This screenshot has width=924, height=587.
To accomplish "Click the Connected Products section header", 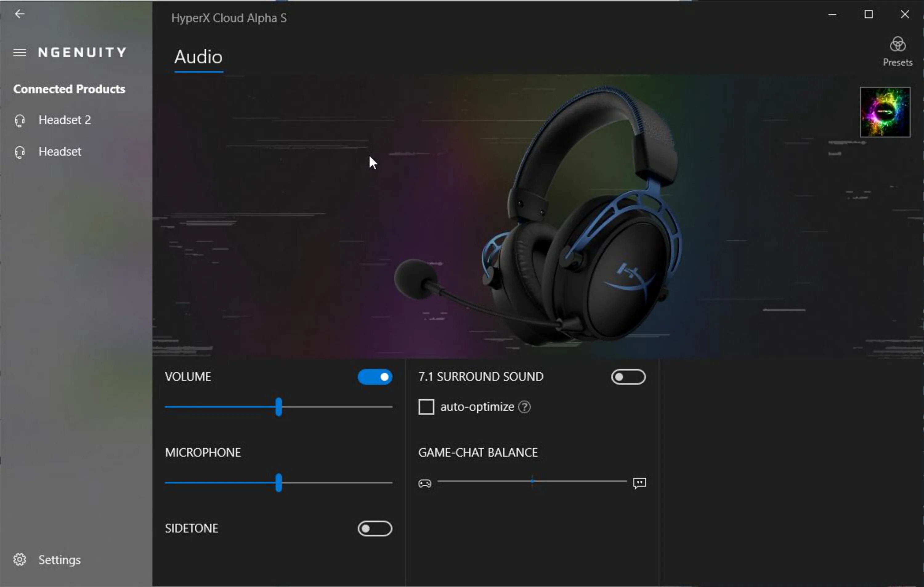I will 69,89.
